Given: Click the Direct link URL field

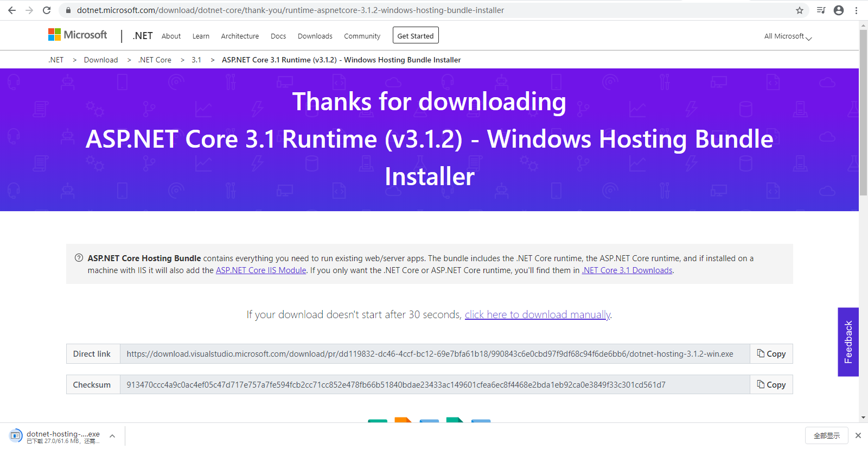Looking at the screenshot, I should pyautogui.click(x=435, y=354).
